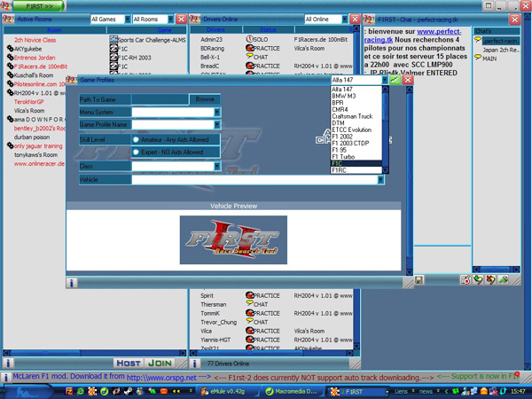Click the chat log icon with the red square
The height and width of the screenshot is (399, 532).
tap(465, 280)
